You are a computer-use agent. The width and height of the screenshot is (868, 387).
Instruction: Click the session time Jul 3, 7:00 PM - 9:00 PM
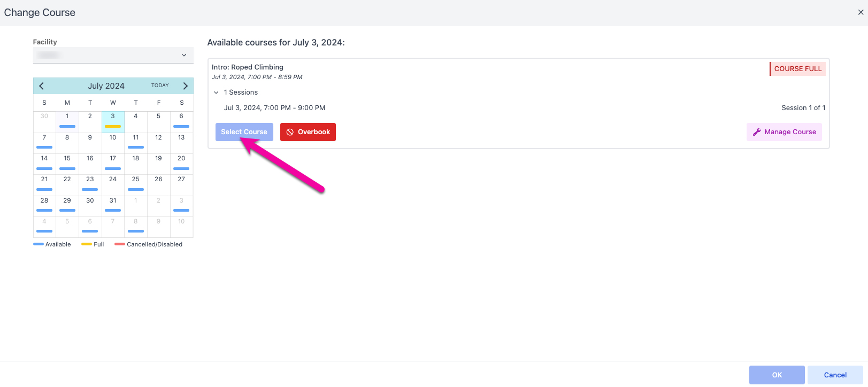tap(274, 108)
